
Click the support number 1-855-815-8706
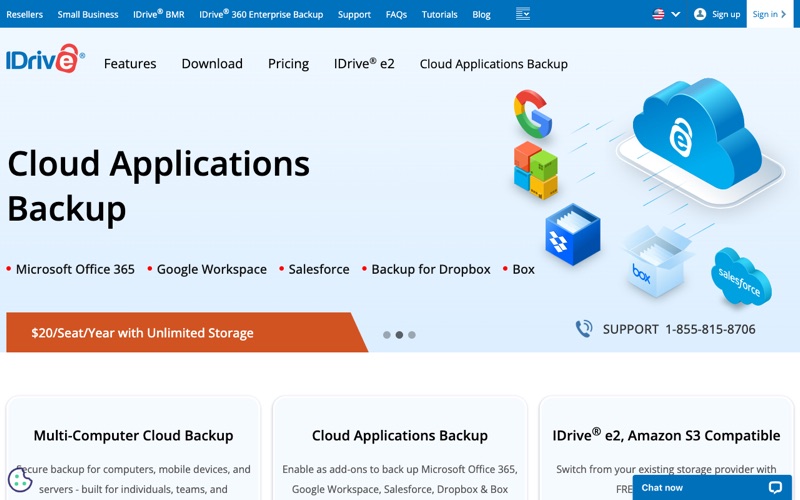click(x=710, y=330)
